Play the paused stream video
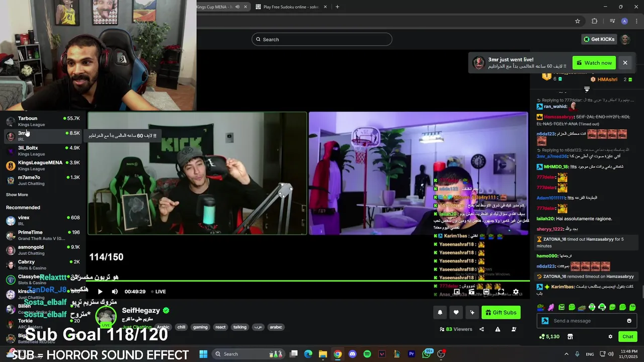 100,292
